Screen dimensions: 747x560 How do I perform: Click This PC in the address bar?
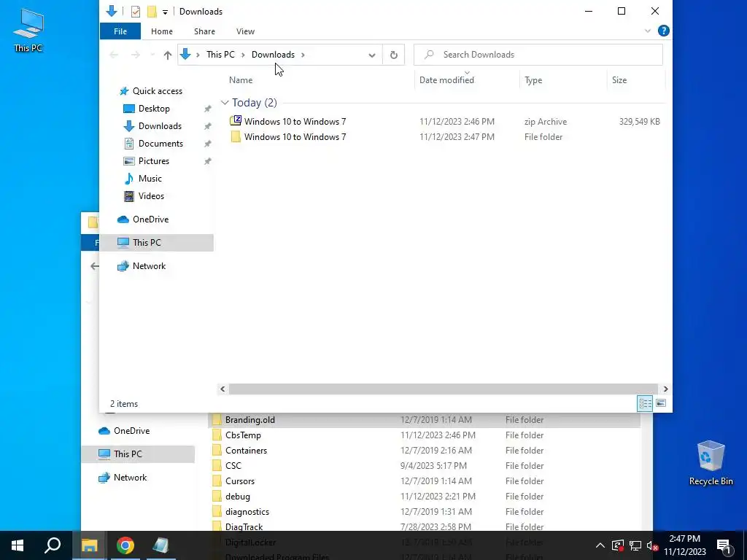coord(220,54)
